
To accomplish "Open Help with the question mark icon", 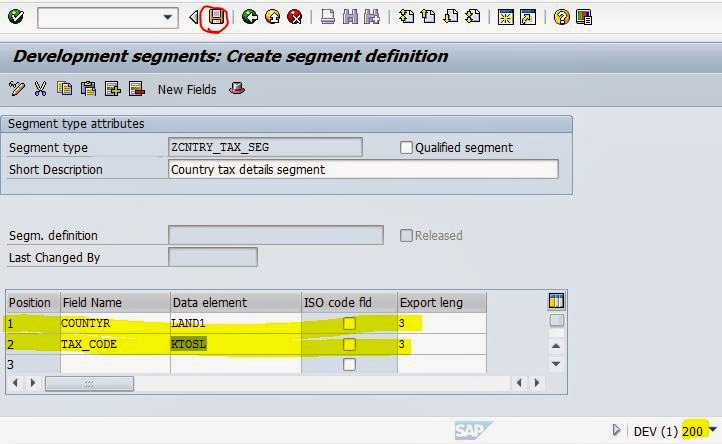I will pyautogui.click(x=562, y=17).
